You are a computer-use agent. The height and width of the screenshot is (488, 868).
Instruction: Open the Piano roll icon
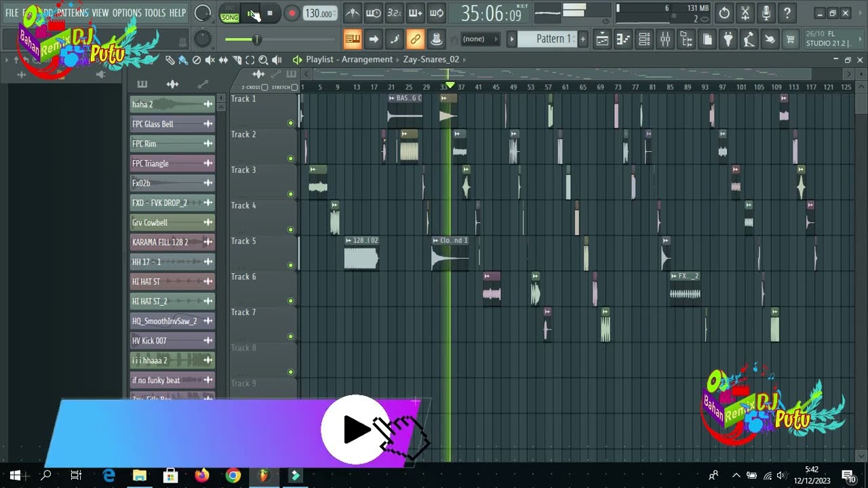(623, 39)
